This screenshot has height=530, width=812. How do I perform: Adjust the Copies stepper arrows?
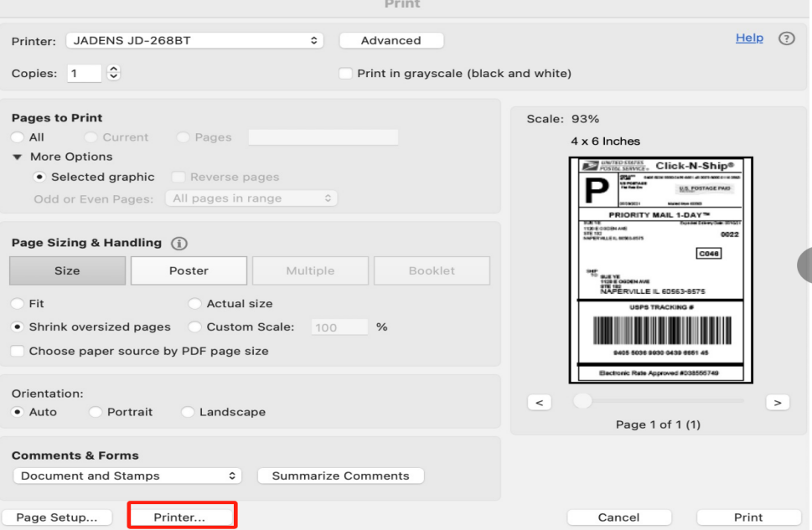(x=113, y=73)
